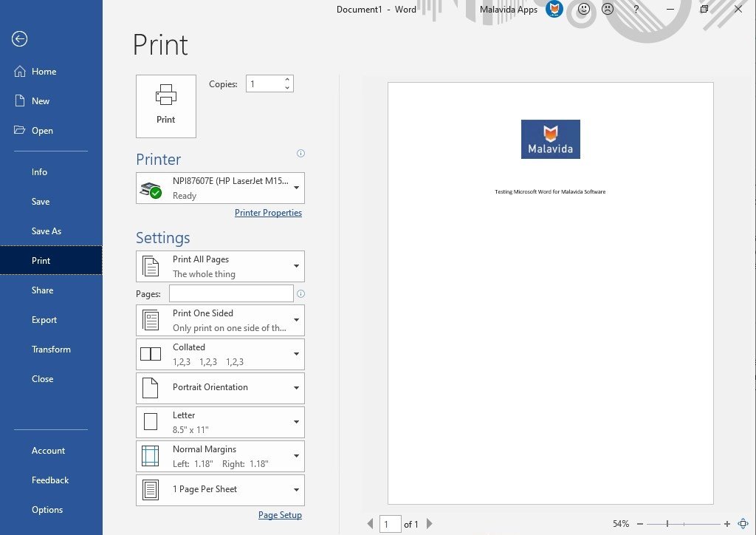Open the Collated dropdown
This screenshot has height=535, width=756.
[x=220, y=354]
